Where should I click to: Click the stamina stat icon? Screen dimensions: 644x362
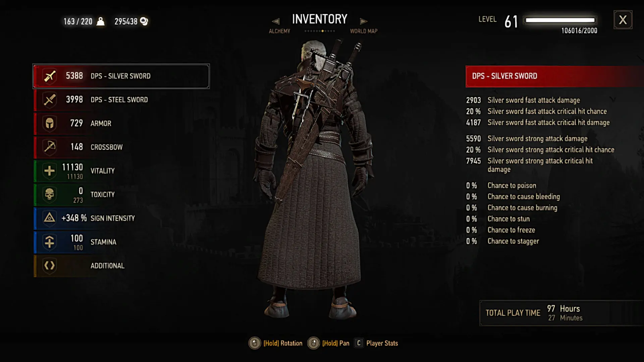tap(50, 242)
